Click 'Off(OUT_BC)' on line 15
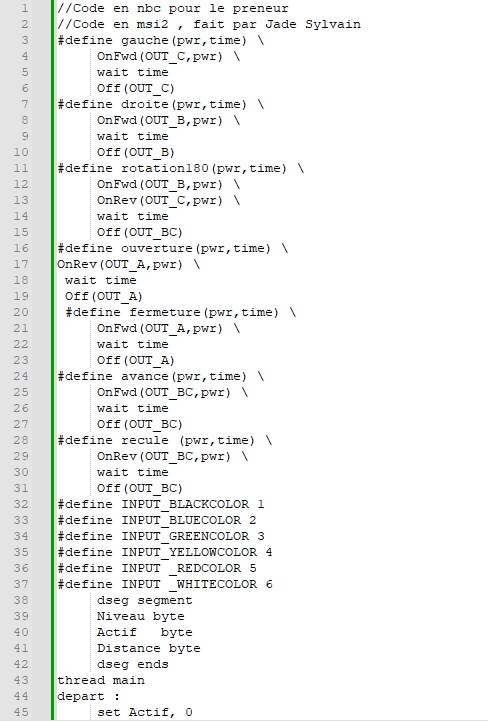The image size is (488, 722). click(139, 233)
